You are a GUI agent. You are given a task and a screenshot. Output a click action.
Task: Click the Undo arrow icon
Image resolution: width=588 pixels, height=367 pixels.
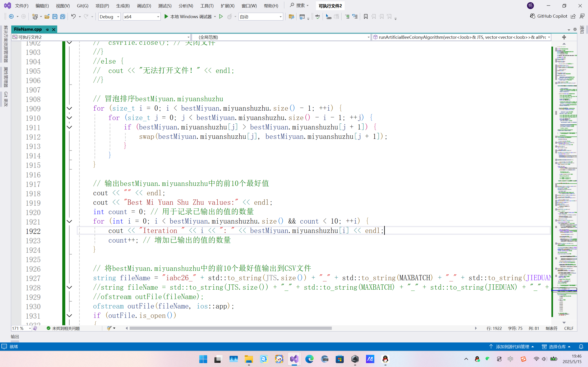pos(73,17)
